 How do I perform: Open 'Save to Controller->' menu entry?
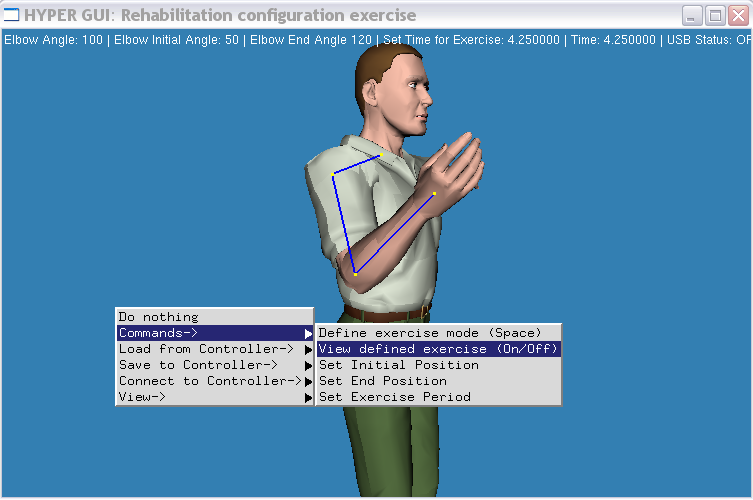click(215, 365)
